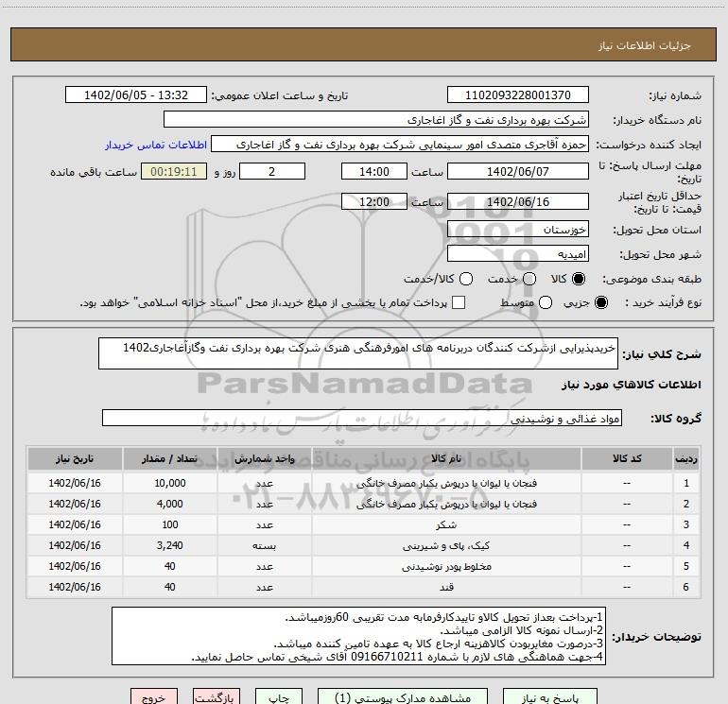Click the announcement date field 1402/06/05 - 13:32

[136, 95]
